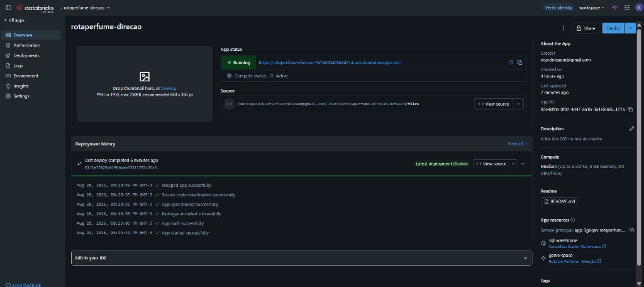Click View source in Deployment history

(x=491, y=164)
